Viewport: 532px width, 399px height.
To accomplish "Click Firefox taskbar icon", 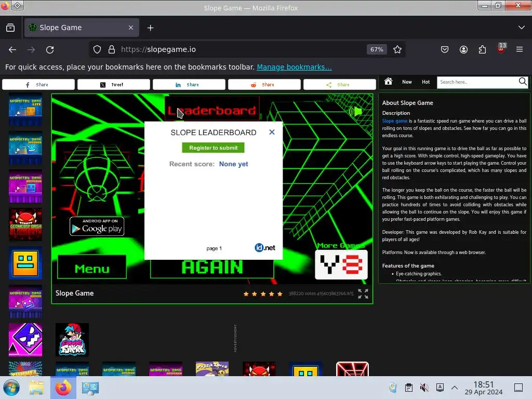I will (63, 388).
